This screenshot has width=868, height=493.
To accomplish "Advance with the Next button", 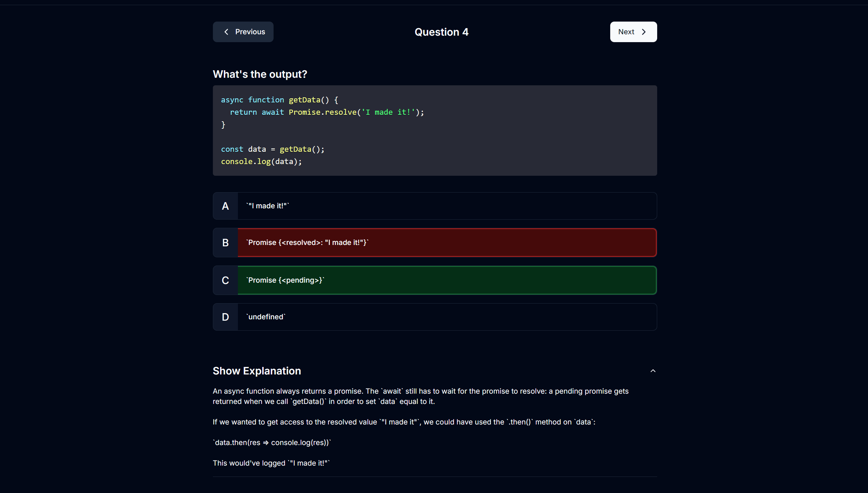I will [633, 32].
